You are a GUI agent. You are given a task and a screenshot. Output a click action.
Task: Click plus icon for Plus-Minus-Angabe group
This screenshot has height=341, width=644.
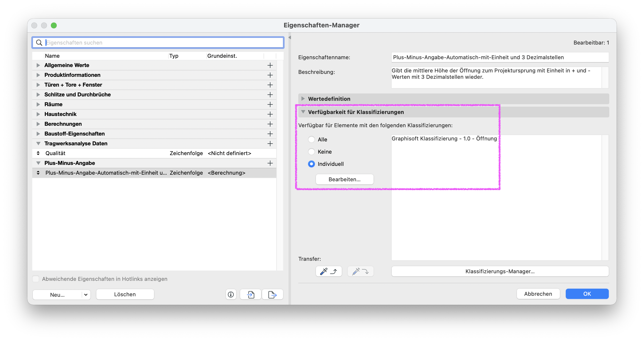[x=270, y=163]
